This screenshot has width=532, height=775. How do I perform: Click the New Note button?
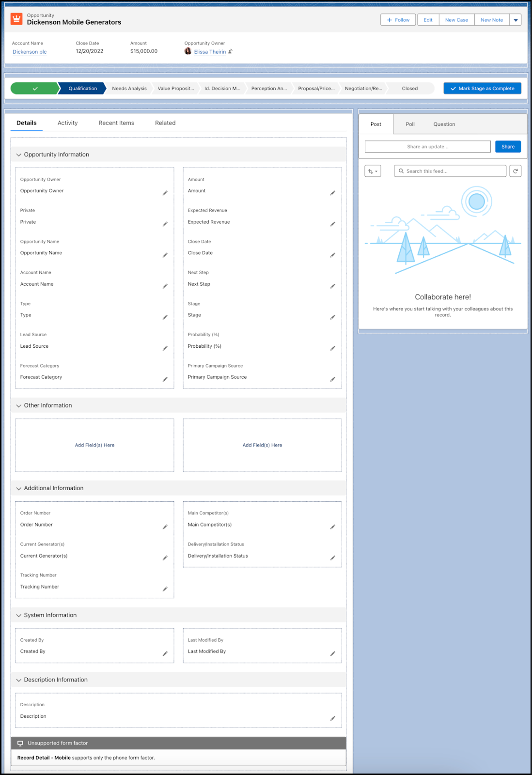click(x=492, y=20)
